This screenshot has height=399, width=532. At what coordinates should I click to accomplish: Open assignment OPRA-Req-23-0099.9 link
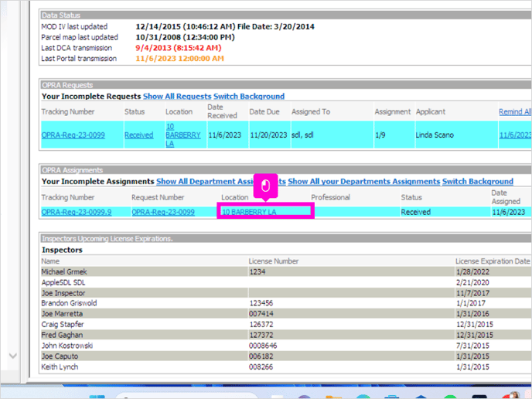point(77,213)
